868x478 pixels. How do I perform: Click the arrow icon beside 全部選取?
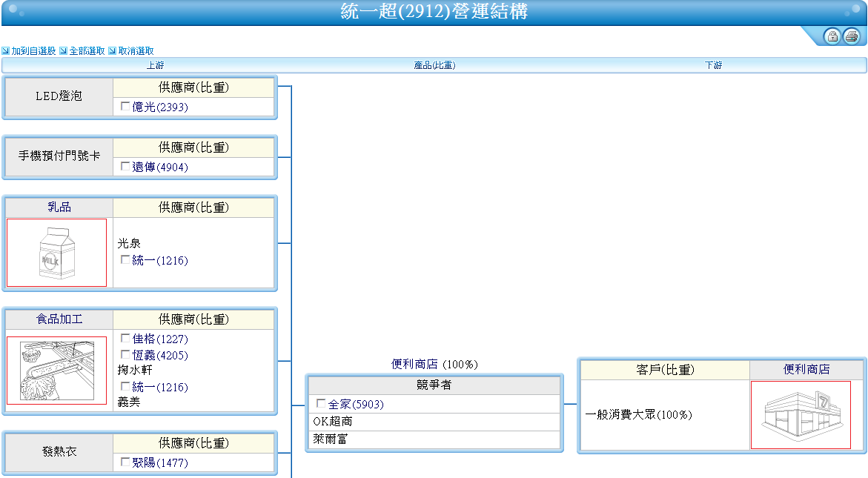pos(63,51)
